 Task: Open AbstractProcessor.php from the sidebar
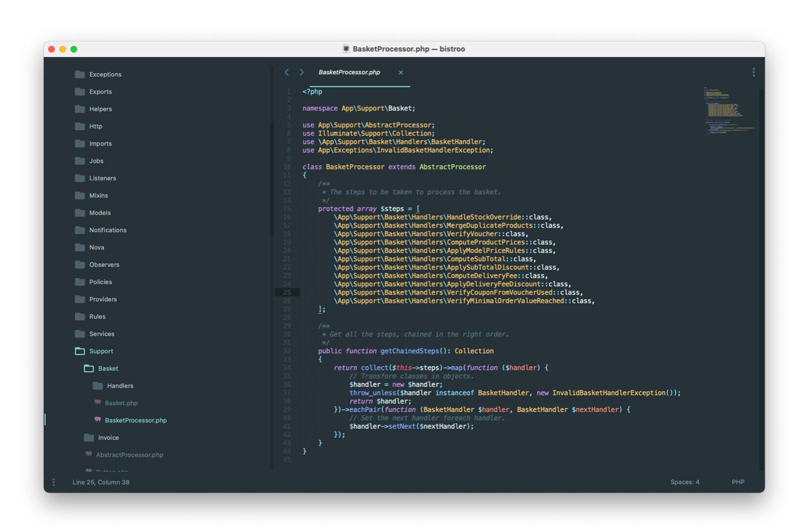click(x=130, y=455)
